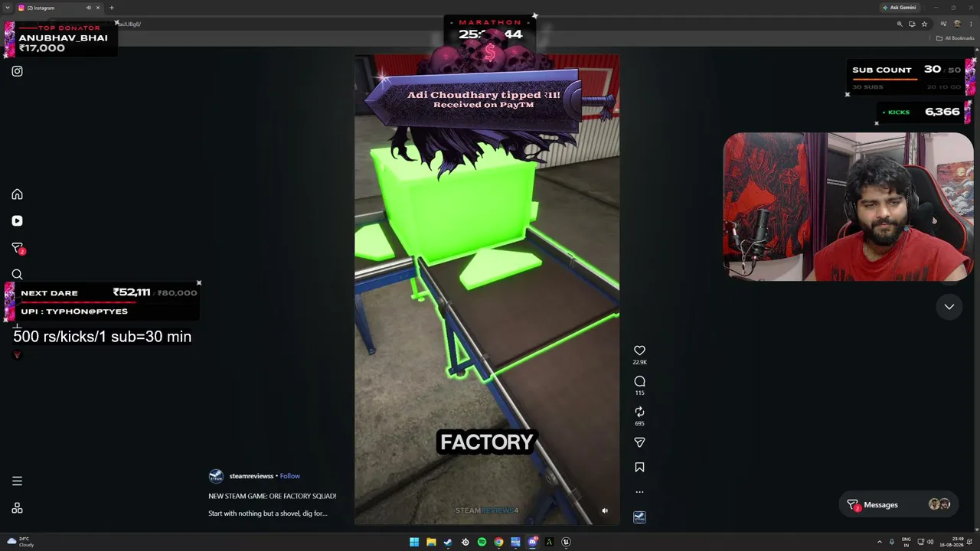The image size is (980, 551).
Task: Open the All Bookmarks folder
Action: tap(955, 38)
